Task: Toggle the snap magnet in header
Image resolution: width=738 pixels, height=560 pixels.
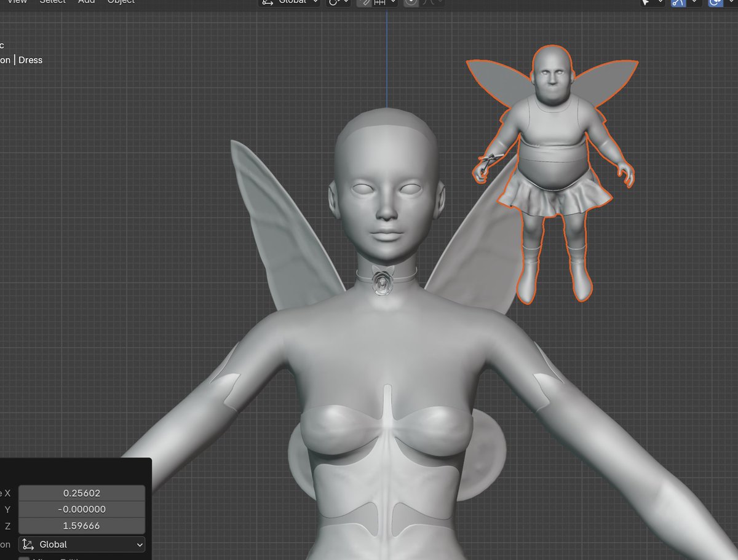Action: coord(364,2)
